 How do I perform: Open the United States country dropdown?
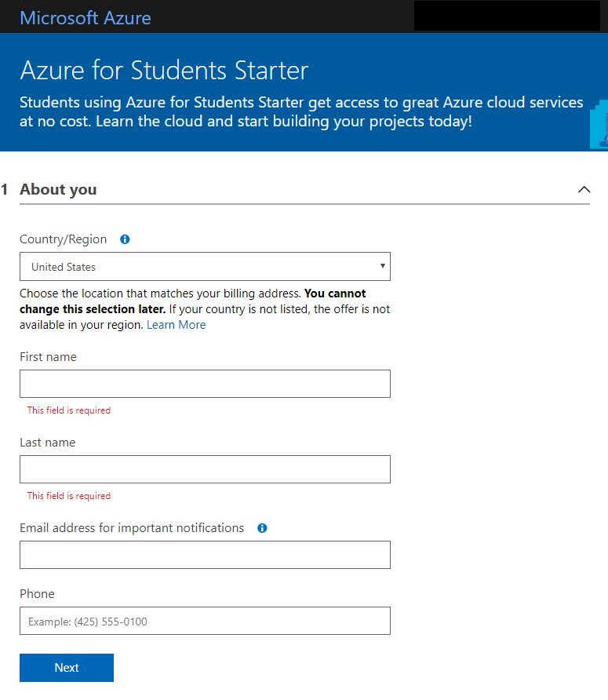click(x=205, y=267)
